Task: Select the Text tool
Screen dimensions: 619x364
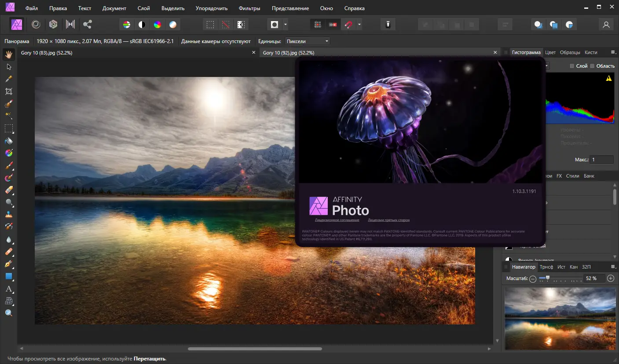Action: click(8, 289)
